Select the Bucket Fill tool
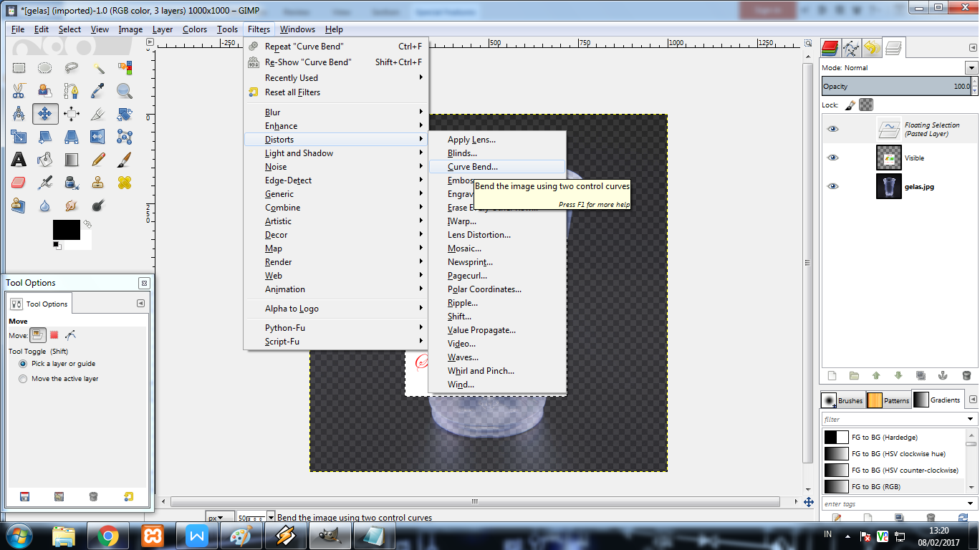 tap(45, 159)
